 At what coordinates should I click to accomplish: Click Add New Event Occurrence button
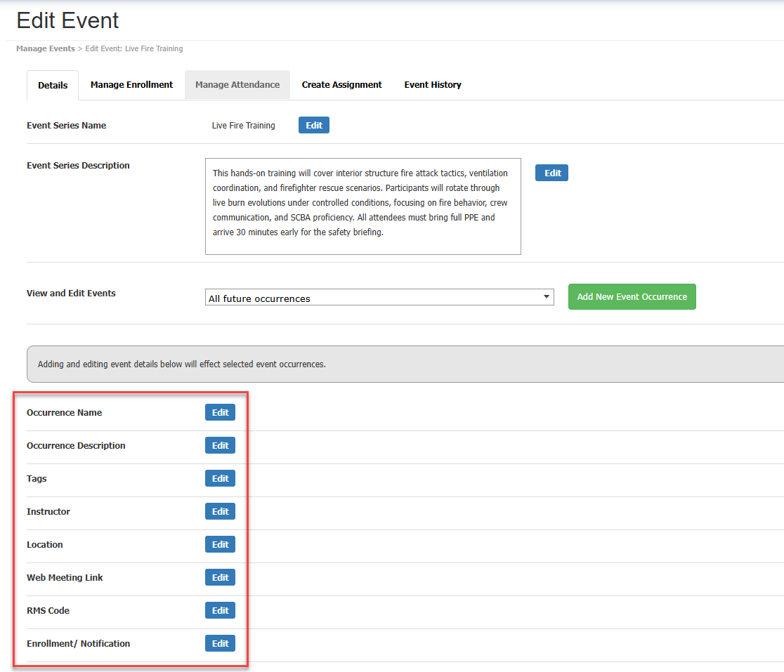632,297
